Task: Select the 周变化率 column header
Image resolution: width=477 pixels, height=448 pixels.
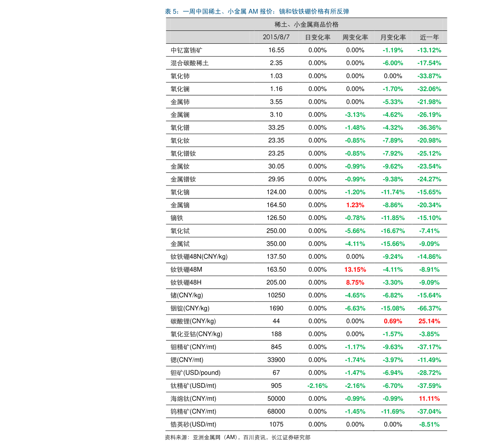Action: point(355,37)
